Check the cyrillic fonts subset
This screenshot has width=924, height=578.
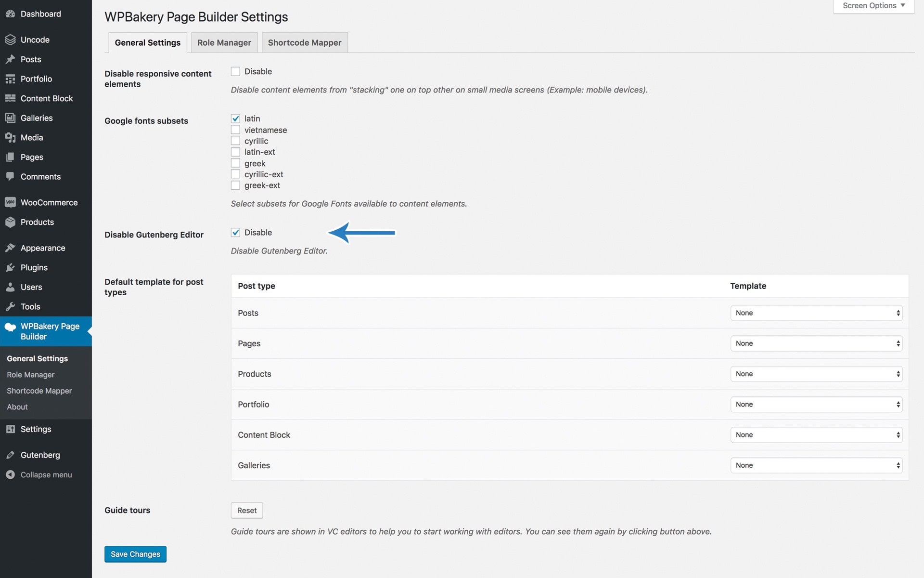[235, 141]
